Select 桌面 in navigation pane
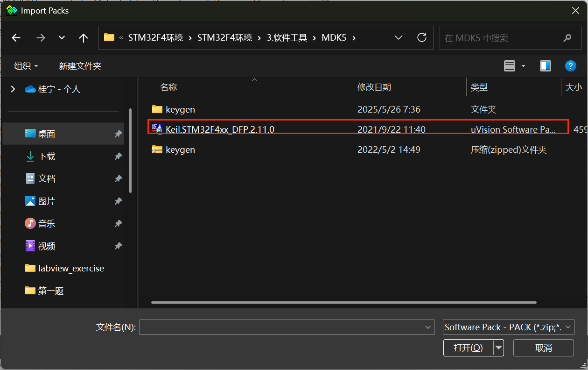The height and width of the screenshot is (370, 588). pyautogui.click(x=64, y=134)
